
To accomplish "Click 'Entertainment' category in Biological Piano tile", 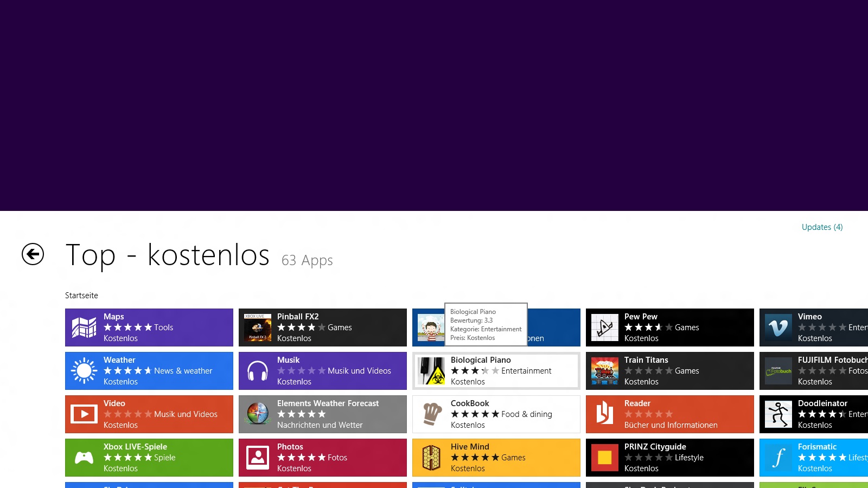I will click(526, 371).
